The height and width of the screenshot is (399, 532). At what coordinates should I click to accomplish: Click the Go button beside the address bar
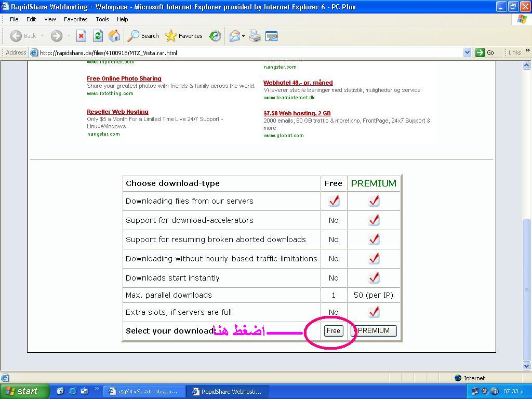tap(485, 52)
